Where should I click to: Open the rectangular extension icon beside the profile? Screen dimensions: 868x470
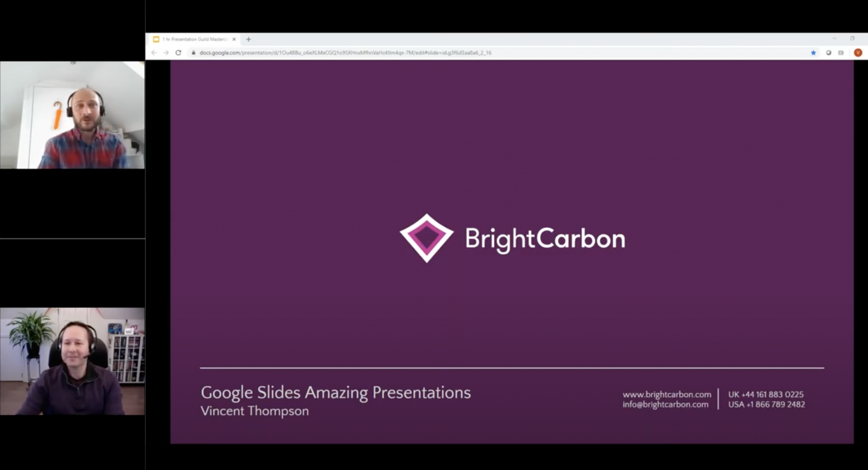click(841, 53)
